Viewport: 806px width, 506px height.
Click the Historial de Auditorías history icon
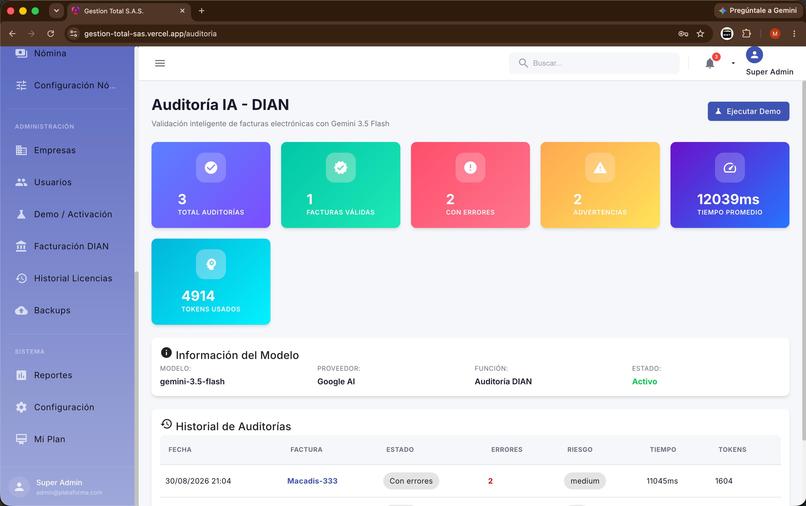pos(166,424)
